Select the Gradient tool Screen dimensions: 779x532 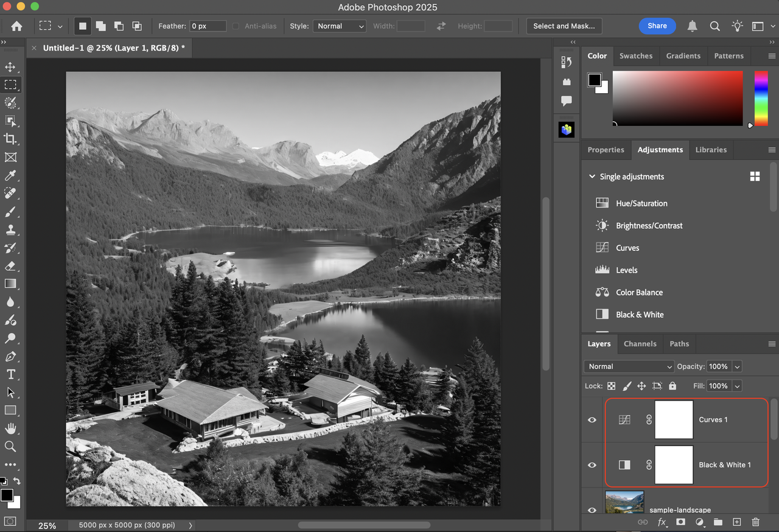click(10, 284)
